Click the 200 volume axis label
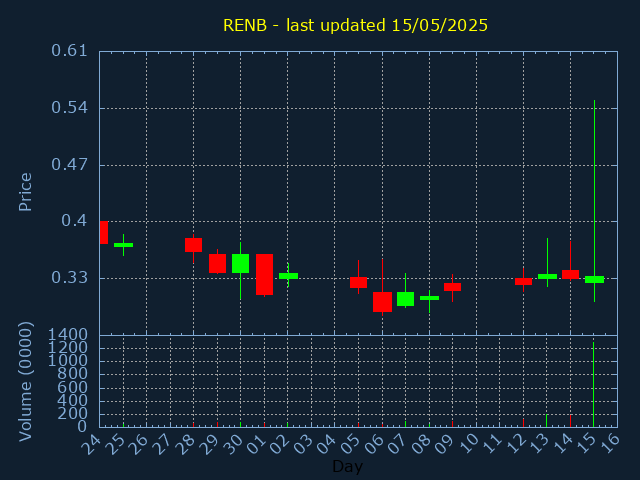This screenshot has width=640, height=480. coord(73,414)
